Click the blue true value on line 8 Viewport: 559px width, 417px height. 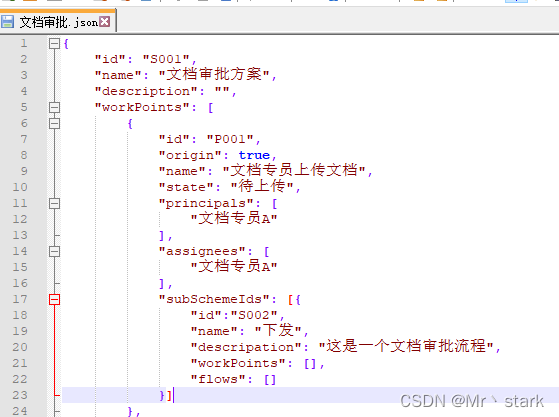coord(254,155)
